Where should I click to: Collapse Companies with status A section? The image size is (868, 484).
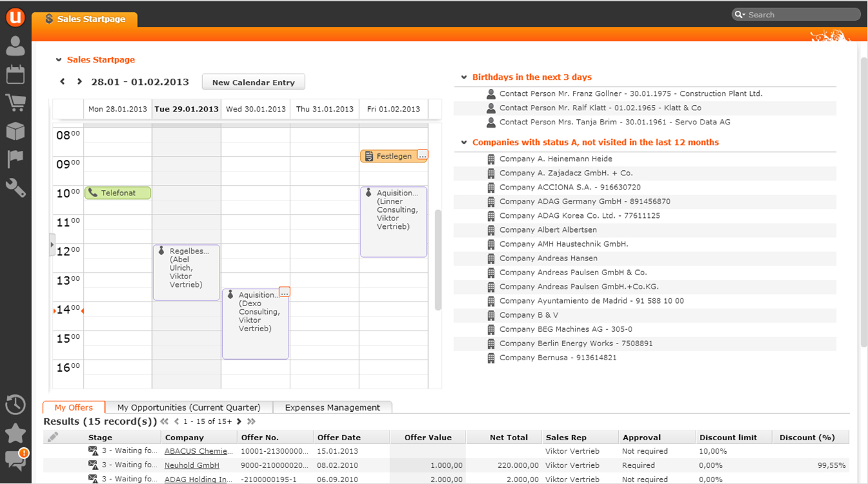tap(464, 142)
